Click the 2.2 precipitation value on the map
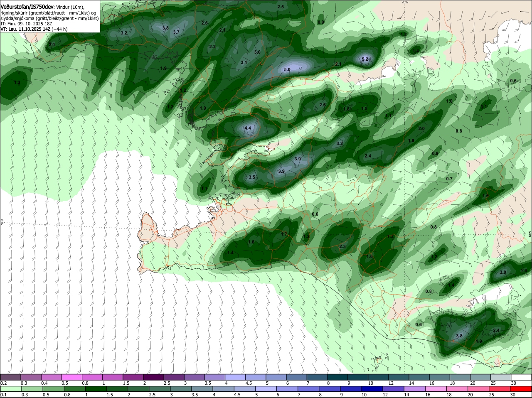The width and height of the screenshot is (532, 398). coord(212,47)
